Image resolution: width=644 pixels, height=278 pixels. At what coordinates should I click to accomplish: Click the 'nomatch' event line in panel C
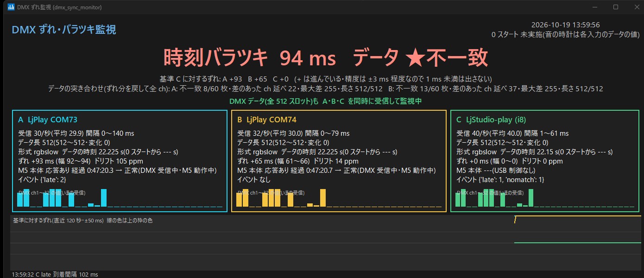(x=500, y=180)
